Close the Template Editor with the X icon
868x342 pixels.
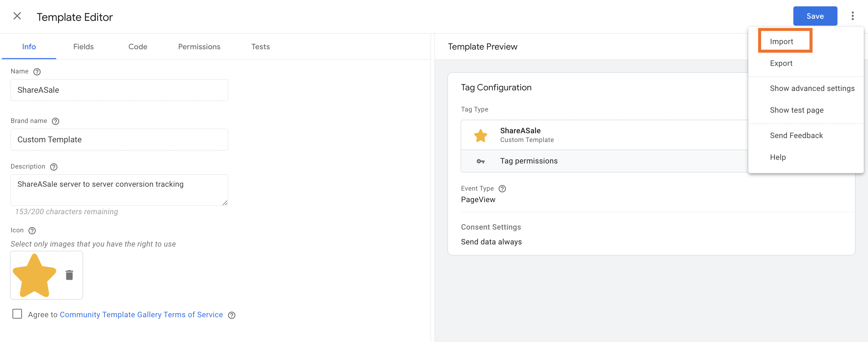click(x=17, y=16)
